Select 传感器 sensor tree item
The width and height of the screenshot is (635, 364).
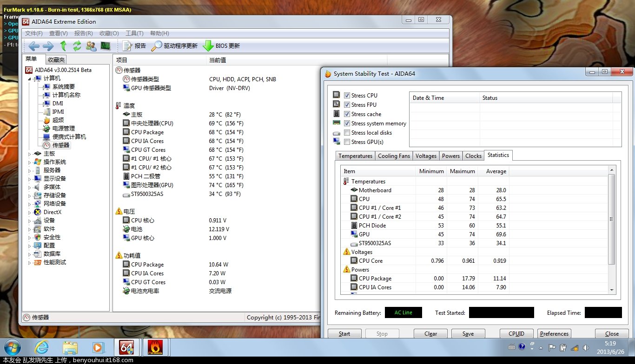[61, 145]
